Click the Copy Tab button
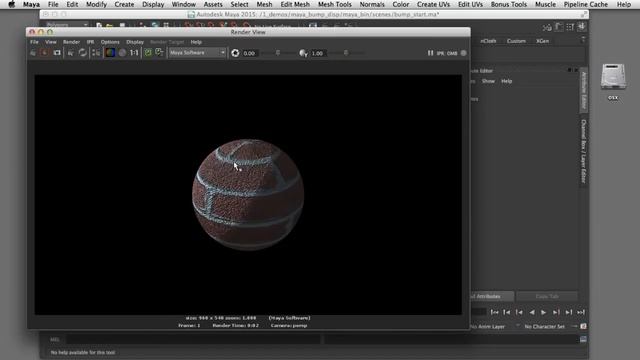This screenshot has height=360, width=640. [547, 296]
